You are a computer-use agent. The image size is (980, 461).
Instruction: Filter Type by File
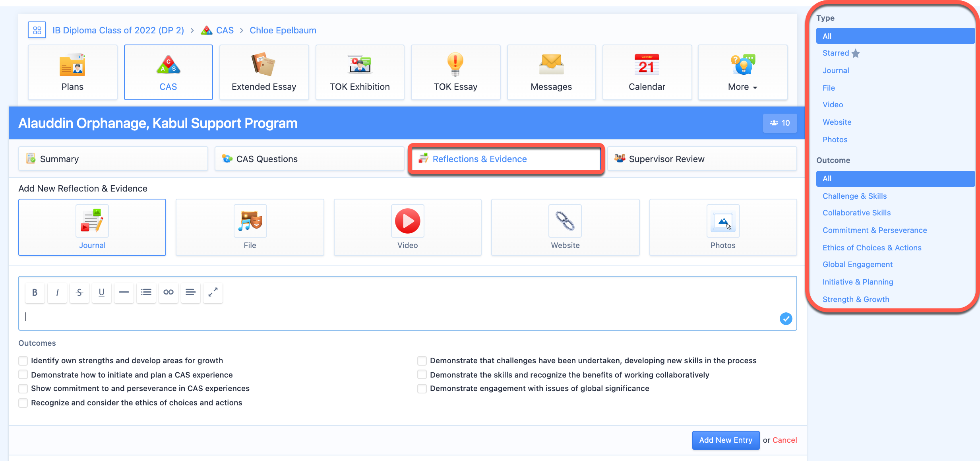click(x=829, y=88)
